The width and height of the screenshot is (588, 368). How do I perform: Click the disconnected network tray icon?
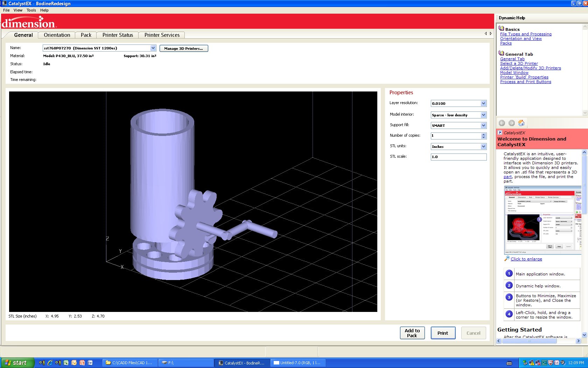click(538, 363)
